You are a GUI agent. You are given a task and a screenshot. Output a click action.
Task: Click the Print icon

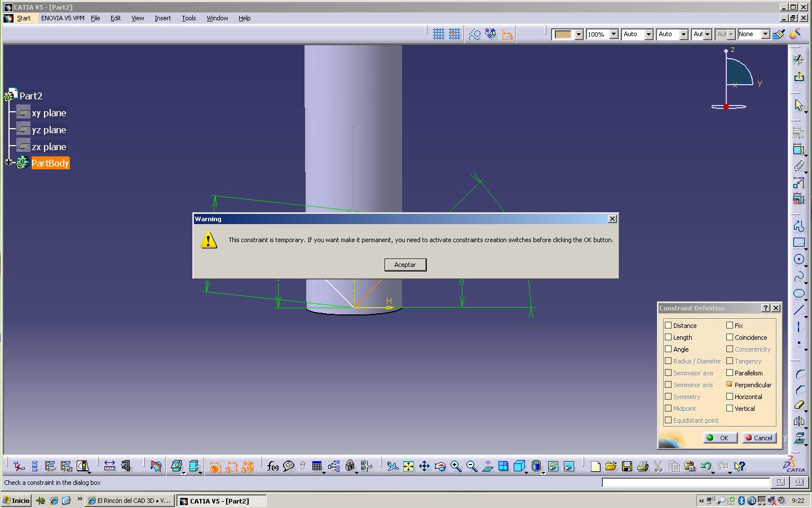[642, 466]
